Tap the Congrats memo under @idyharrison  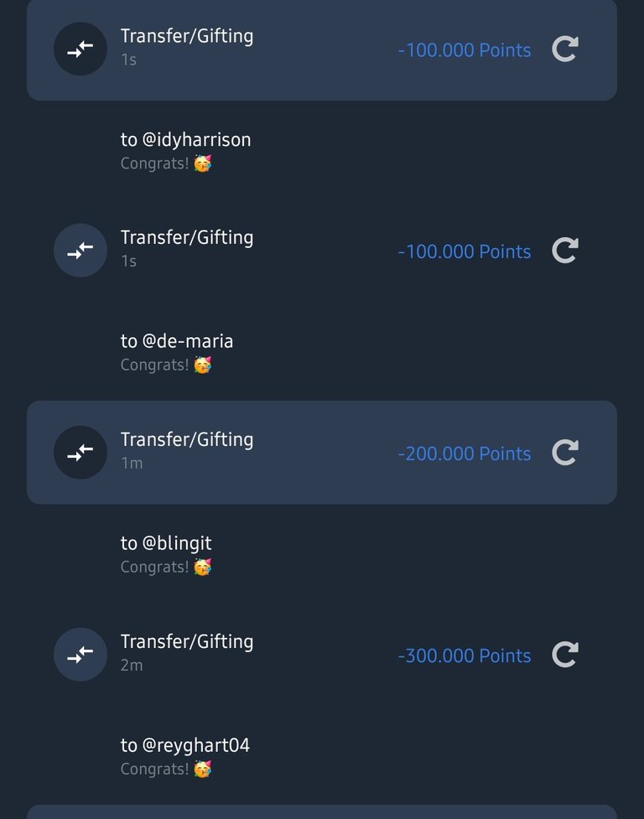pyautogui.click(x=165, y=163)
